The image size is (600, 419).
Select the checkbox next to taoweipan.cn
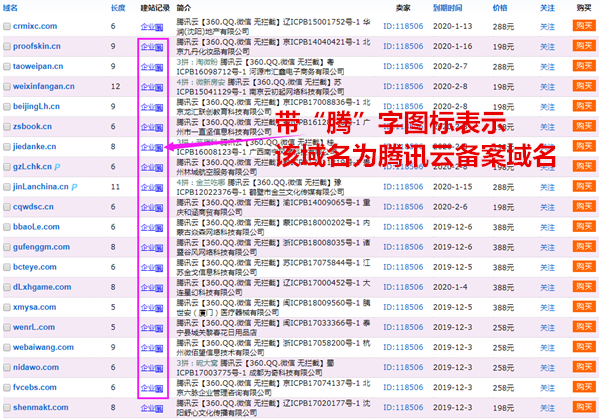[7, 67]
